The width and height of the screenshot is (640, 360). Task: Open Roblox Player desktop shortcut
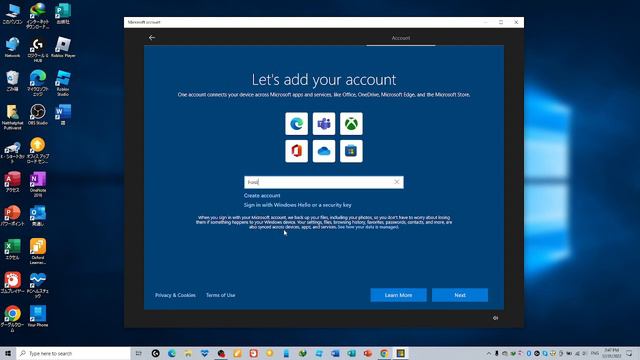[63, 48]
